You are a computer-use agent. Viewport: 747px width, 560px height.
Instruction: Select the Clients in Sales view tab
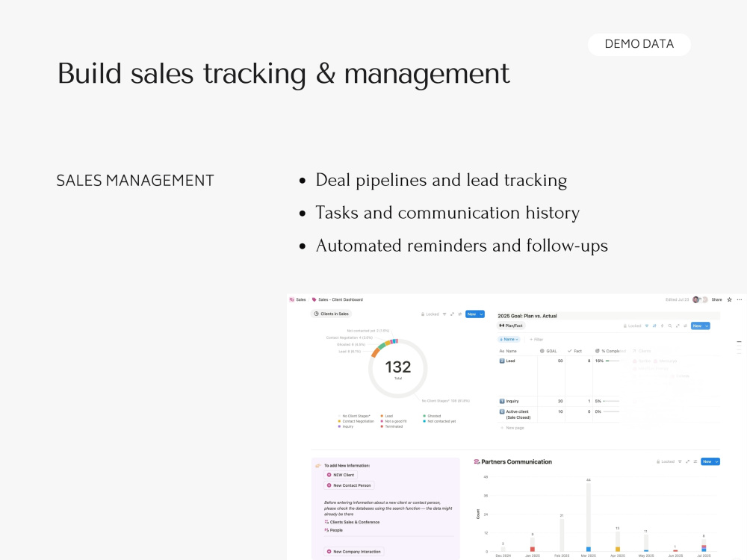(331, 314)
